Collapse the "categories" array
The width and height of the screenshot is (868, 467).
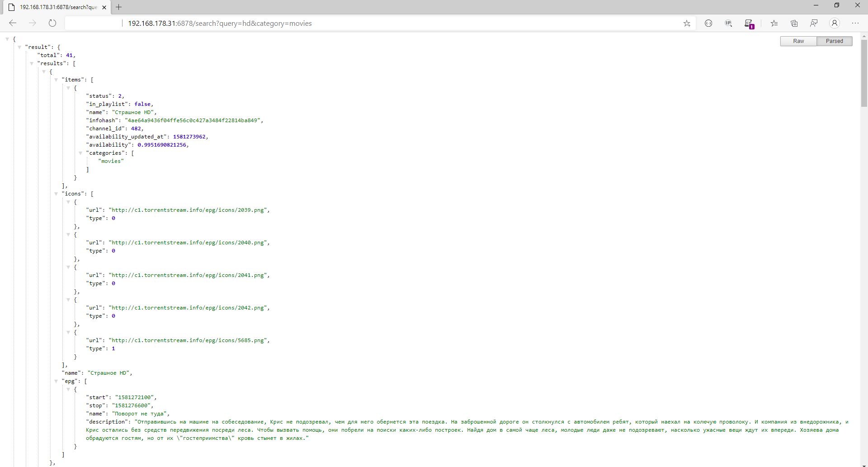click(81, 153)
